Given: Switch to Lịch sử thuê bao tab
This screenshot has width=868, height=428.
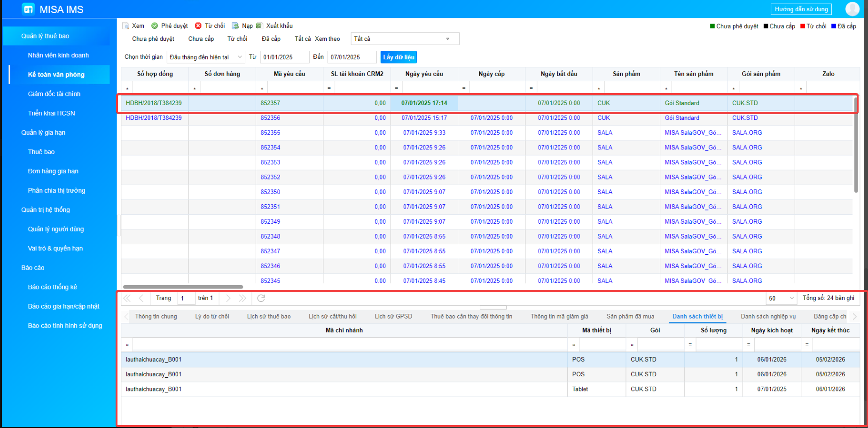Looking at the screenshot, I should pos(269,317).
